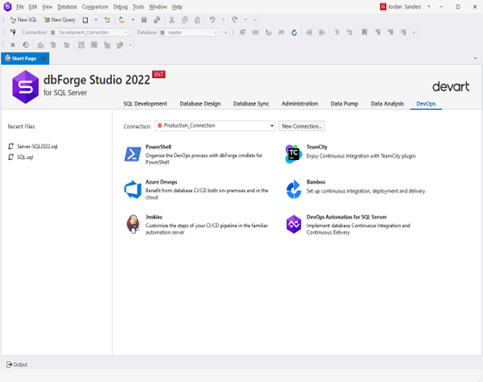Screen dimensions: 483x382
Task: Switch to the Administration tab
Action: click(300, 104)
